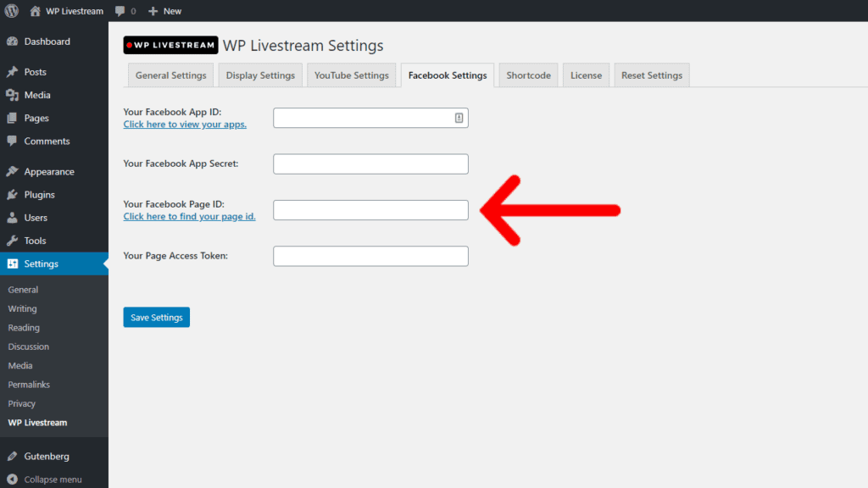Click the Users person icon
The image size is (868, 488).
[x=12, y=218]
